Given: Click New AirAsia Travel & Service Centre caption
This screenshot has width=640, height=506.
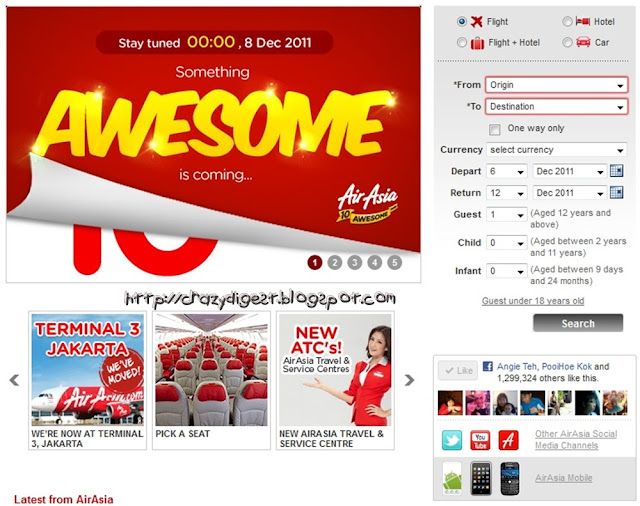Looking at the screenshot, I should (x=331, y=439).
